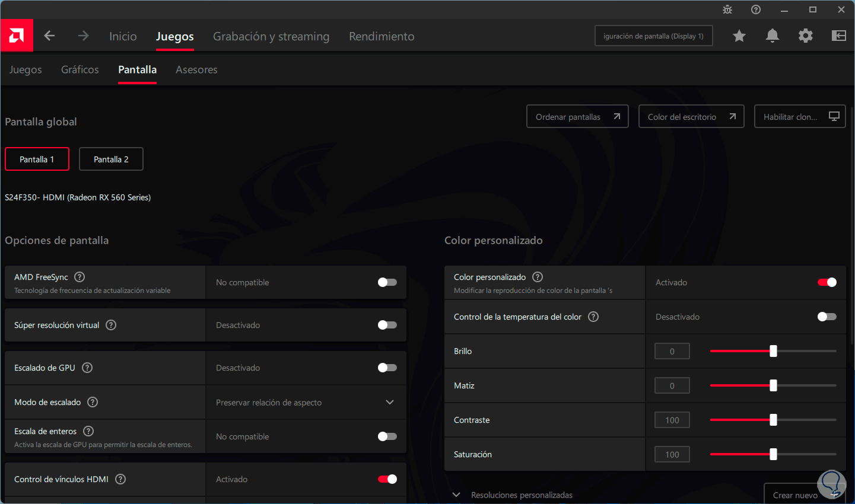Click the Contraste value field
The height and width of the screenshot is (504, 855).
672,420
